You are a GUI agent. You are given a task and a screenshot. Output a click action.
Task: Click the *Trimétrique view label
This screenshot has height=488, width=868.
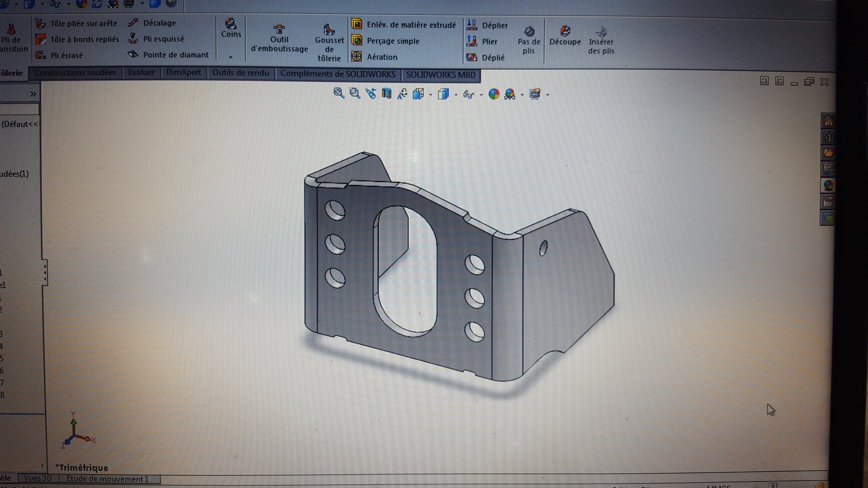(x=82, y=468)
